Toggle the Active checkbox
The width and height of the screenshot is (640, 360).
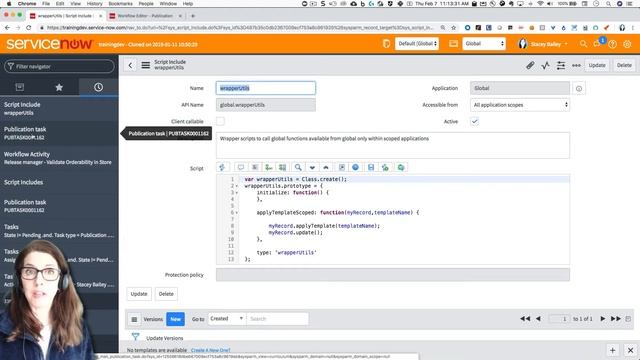(x=474, y=121)
